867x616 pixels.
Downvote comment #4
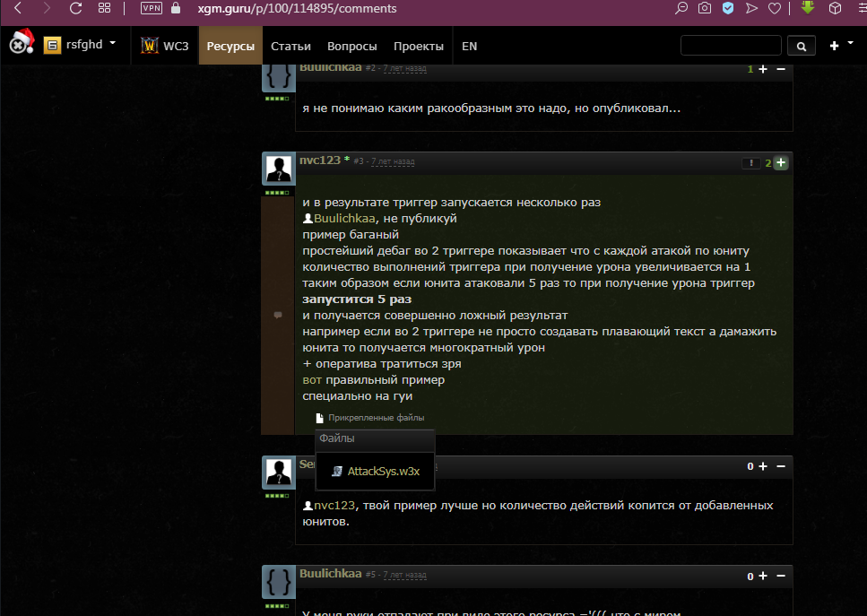[x=781, y=466]
